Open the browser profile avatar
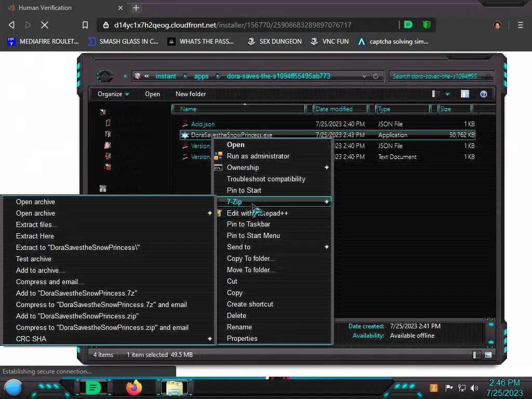This screenshot has height=399, width=532. [x=497, y=25]
